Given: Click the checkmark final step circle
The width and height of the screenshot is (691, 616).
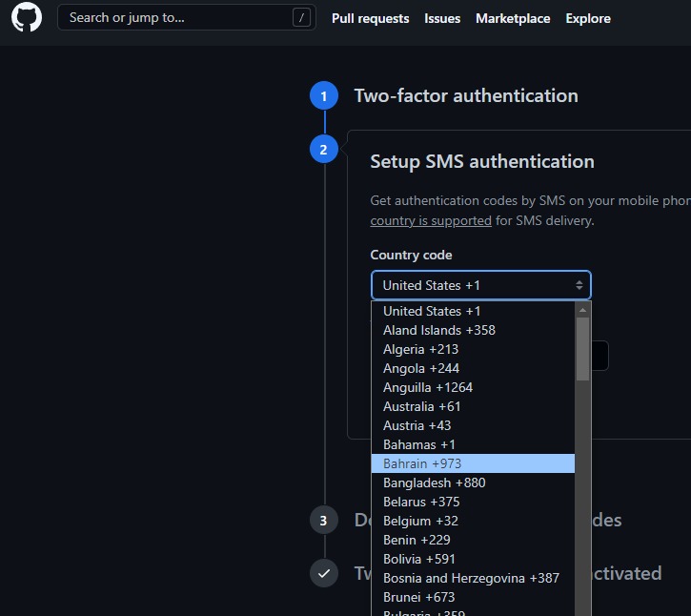Looking at the screenshot, I should [x=324, y=573].
